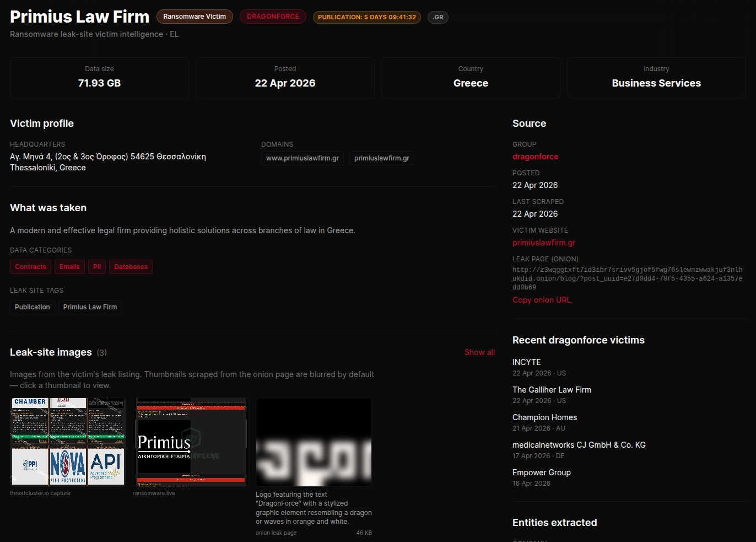Click the Posted 22 Apr 2026 card

[285, 78]
